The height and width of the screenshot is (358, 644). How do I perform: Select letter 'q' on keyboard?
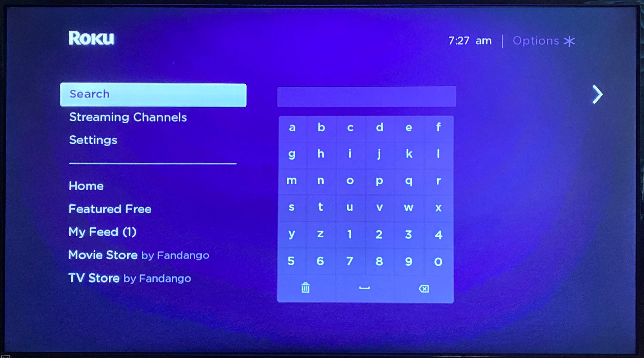408,181
